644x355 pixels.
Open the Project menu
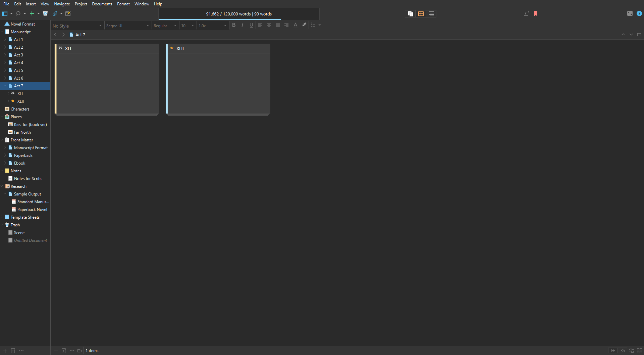[80, 4]
